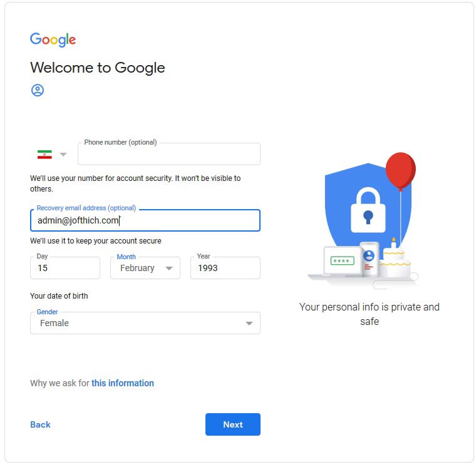Viewport: 476px width, 467px height.
Task: Open the country code dropdown arrow
Action: (x=63, y=155)
